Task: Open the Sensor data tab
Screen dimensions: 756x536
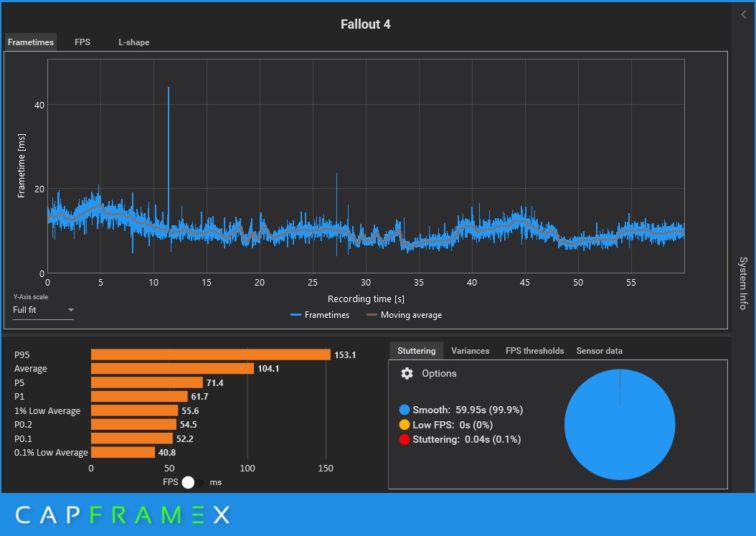Action: click(600, 351)
